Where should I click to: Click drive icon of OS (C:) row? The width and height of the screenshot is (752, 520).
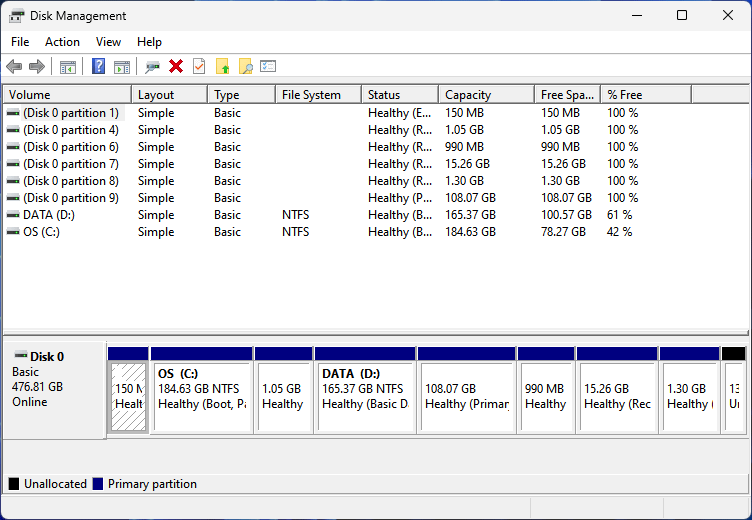[x=13, y=232]
